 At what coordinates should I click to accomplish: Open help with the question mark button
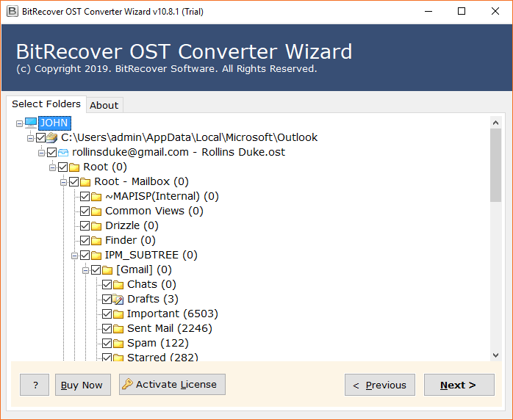pyautogui.click(x=35, y=385)
